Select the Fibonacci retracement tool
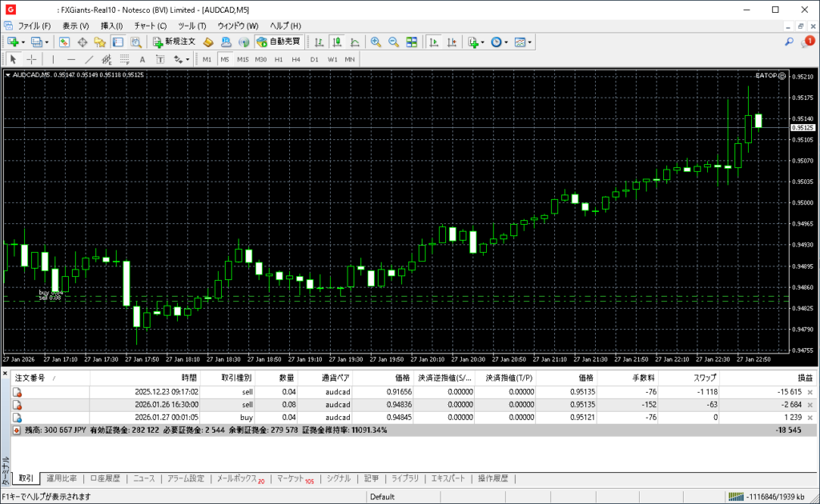820x504 pixels. tap(124, 59)
